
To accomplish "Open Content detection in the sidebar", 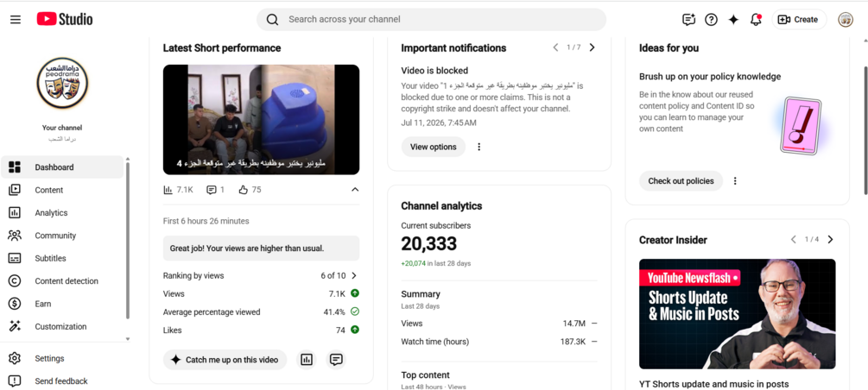I will (x=62, y=281).
